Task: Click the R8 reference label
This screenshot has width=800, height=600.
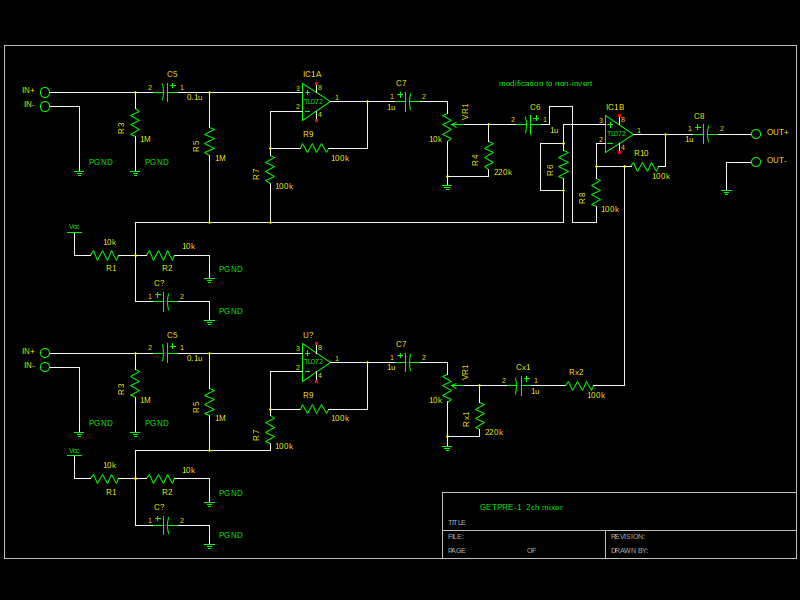Action: click(x=582, y=198)
